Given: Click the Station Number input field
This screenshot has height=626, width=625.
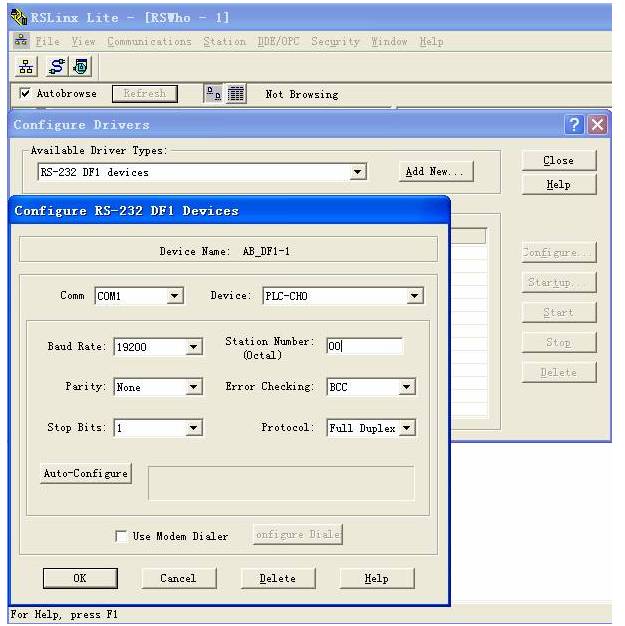Looking at the screenshot, I should [x=364, y=346].
